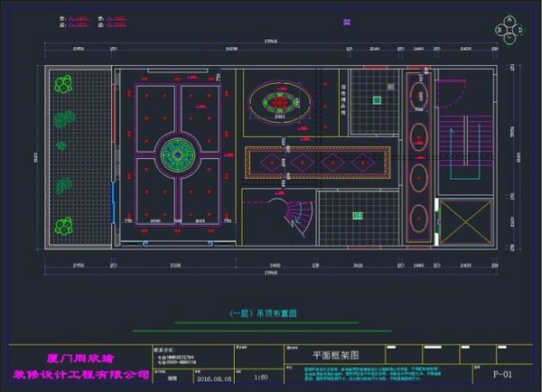The width and height of the screenshot is (542, 392).
Task: Click the 2016.08.05 date field
Action: [214, 378]
